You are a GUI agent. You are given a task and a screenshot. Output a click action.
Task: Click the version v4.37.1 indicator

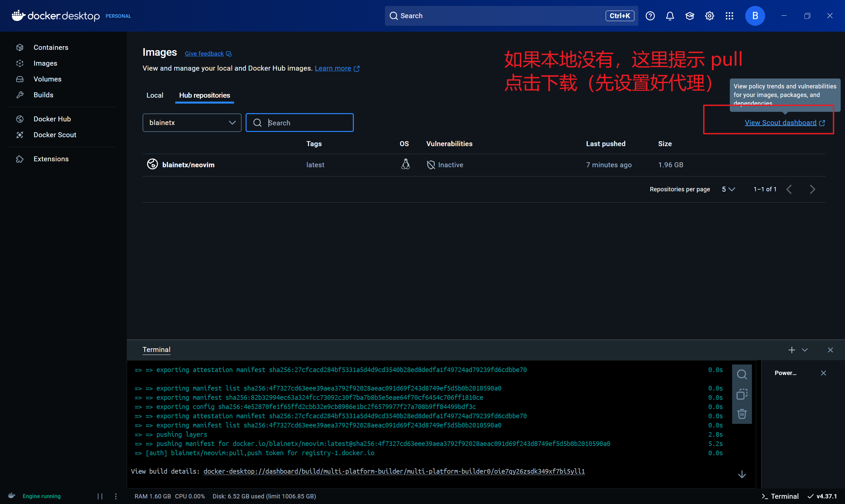822,496
